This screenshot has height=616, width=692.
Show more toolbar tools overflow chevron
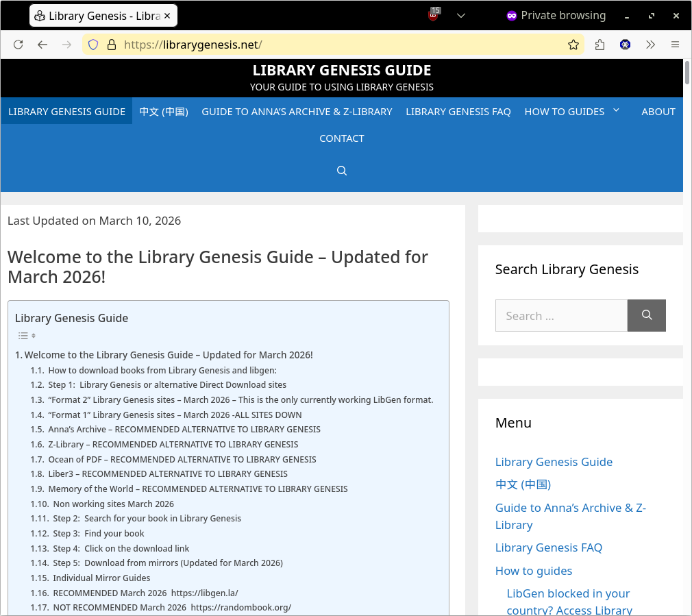click(650, 45)
